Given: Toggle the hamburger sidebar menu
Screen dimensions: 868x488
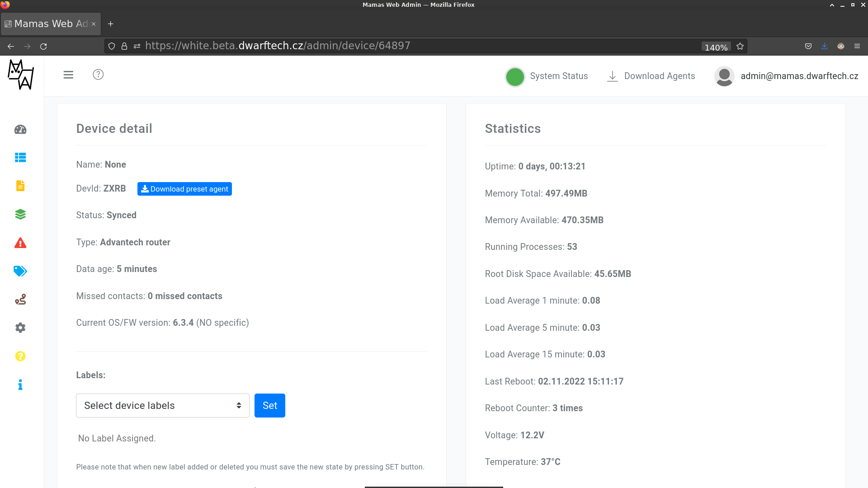Looking at the screenshot, I should pos(68,75).
